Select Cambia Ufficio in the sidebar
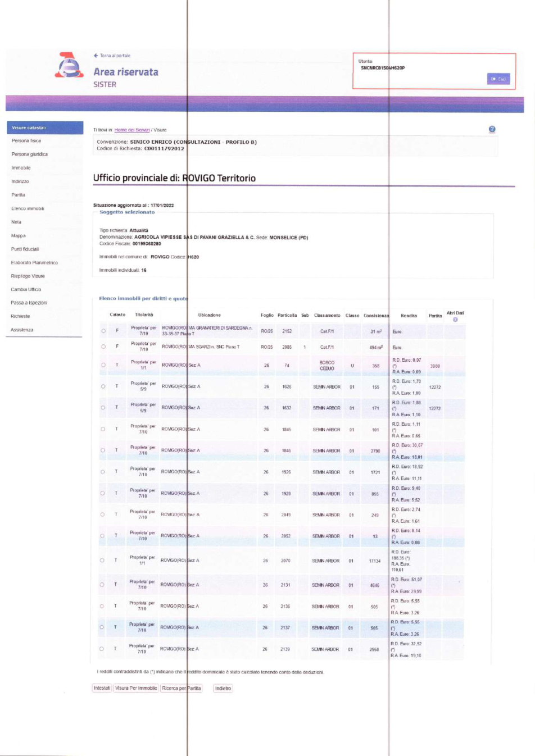Image resolution: width=535 pixels, height=756 pixels. pos(26,289)
